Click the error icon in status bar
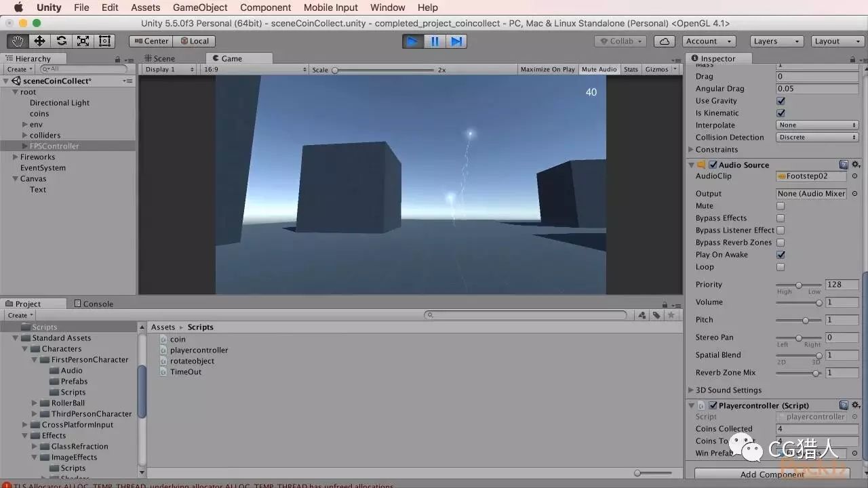Image resolution: width=868 pixels, height=488 pixels. [5, 485]
